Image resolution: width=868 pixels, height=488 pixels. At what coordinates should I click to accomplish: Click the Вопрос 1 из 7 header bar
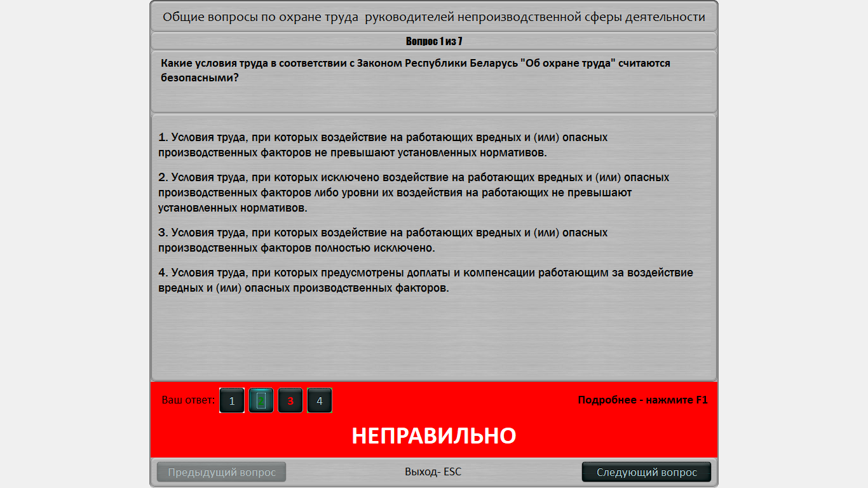[434, 40]
